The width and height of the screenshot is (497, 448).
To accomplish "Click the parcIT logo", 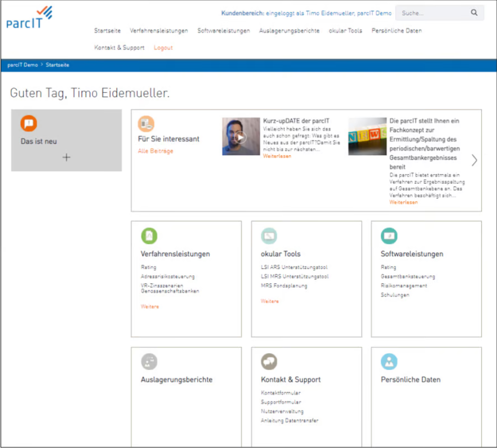I will coord(29,18).
